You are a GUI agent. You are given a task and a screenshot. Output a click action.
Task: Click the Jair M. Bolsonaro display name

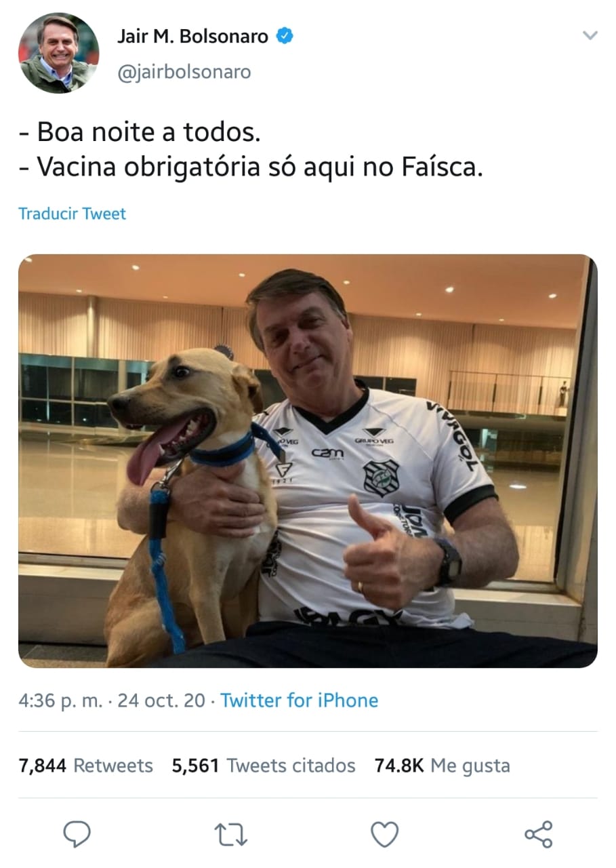(x=192, y=37)
